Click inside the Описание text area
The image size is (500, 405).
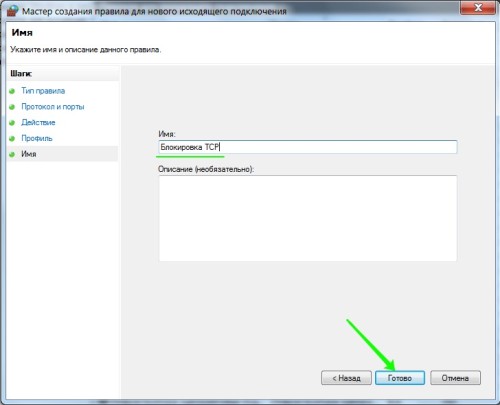point(308,218)
